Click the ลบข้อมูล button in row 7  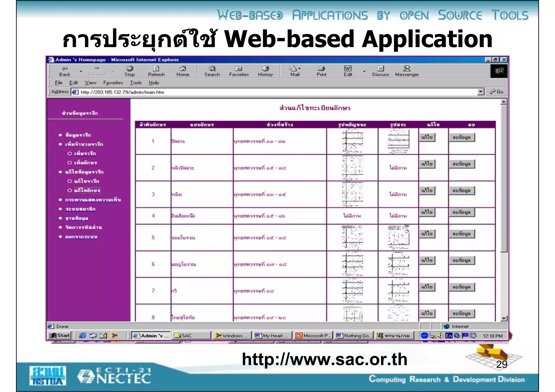coord(462,287)
